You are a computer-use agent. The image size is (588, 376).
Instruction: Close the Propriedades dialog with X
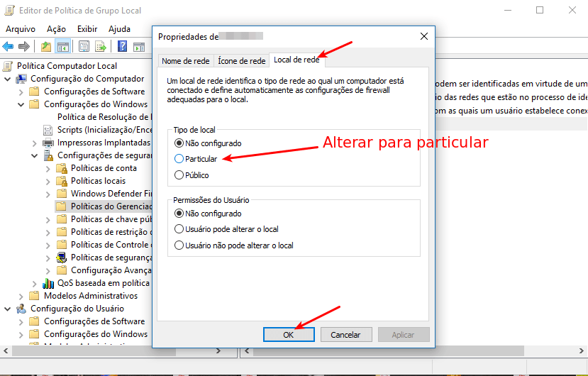424,36
